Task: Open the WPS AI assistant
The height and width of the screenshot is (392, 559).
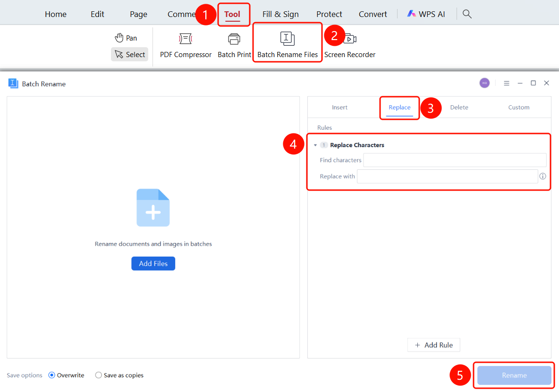Action: pyautogui.click(x=426, y=14)
